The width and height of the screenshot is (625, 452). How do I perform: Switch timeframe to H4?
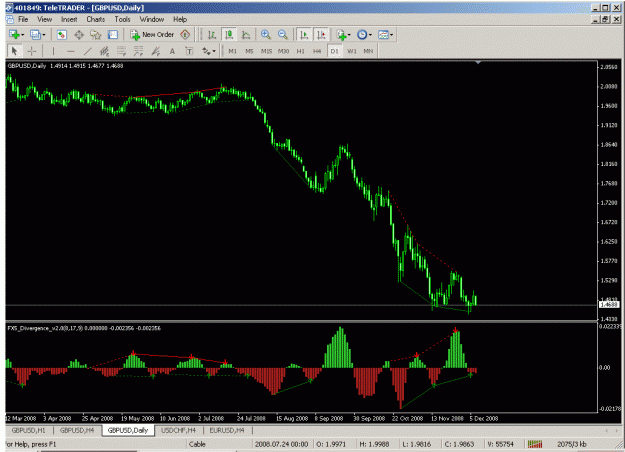click(317, 51)
